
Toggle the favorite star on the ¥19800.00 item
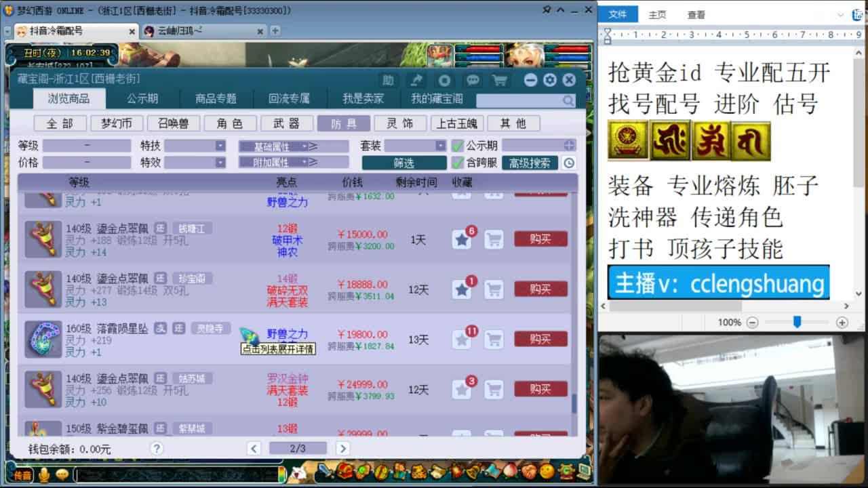462,339
